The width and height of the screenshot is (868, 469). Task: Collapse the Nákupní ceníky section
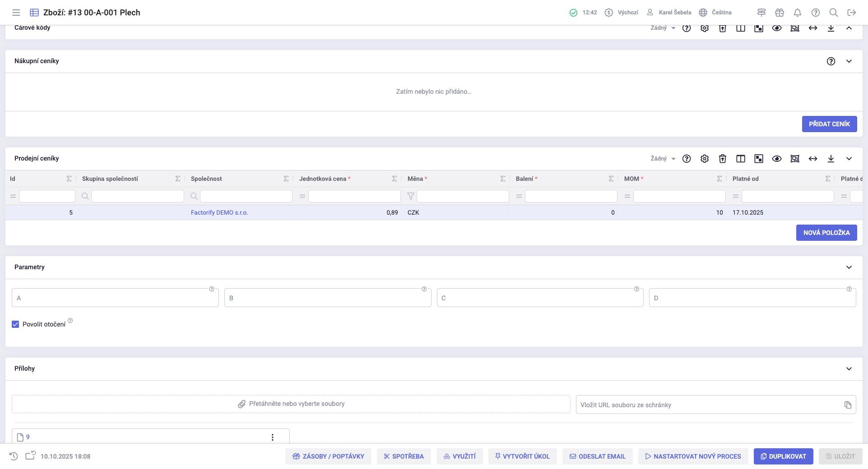pos(849,61)
